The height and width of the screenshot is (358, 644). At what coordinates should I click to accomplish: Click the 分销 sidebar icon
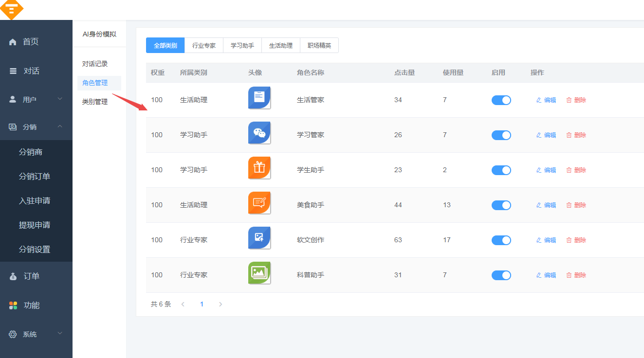(13, 127)
